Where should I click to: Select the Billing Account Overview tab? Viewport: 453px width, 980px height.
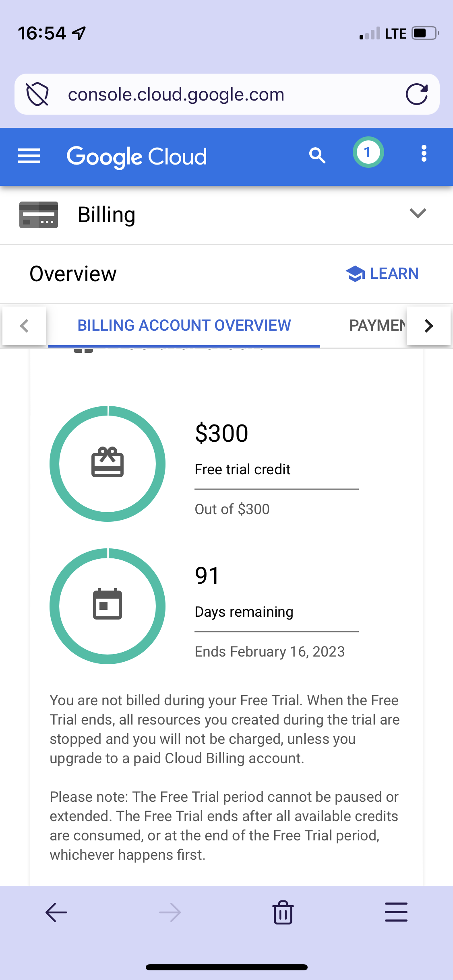pos(184,325)
